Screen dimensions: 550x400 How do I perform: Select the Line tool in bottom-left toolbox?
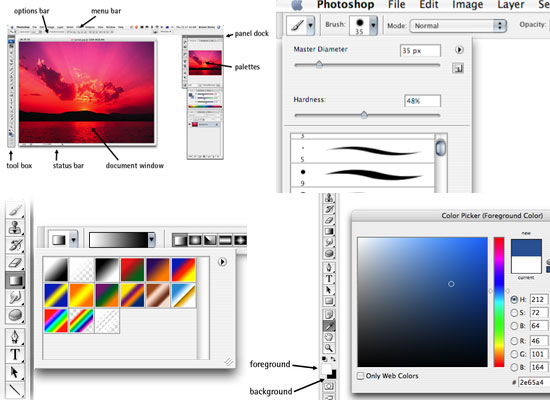tap(15, 390)
